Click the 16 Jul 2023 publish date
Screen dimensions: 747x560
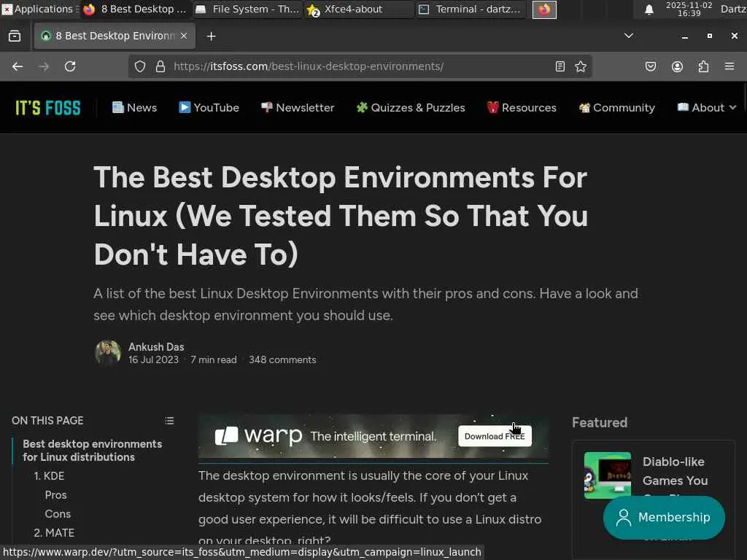(153, 360)
